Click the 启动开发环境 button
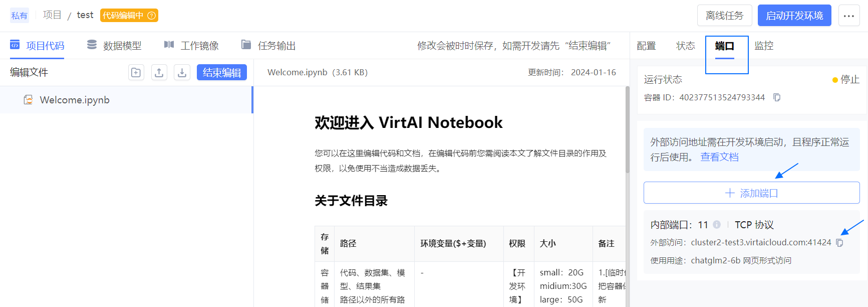This screenshot has width=868, height=307. coord(794,16)
